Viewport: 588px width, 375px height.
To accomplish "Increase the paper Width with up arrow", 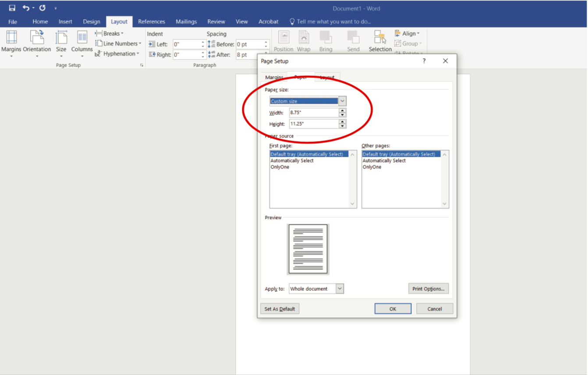I will [x=342, y=110].
